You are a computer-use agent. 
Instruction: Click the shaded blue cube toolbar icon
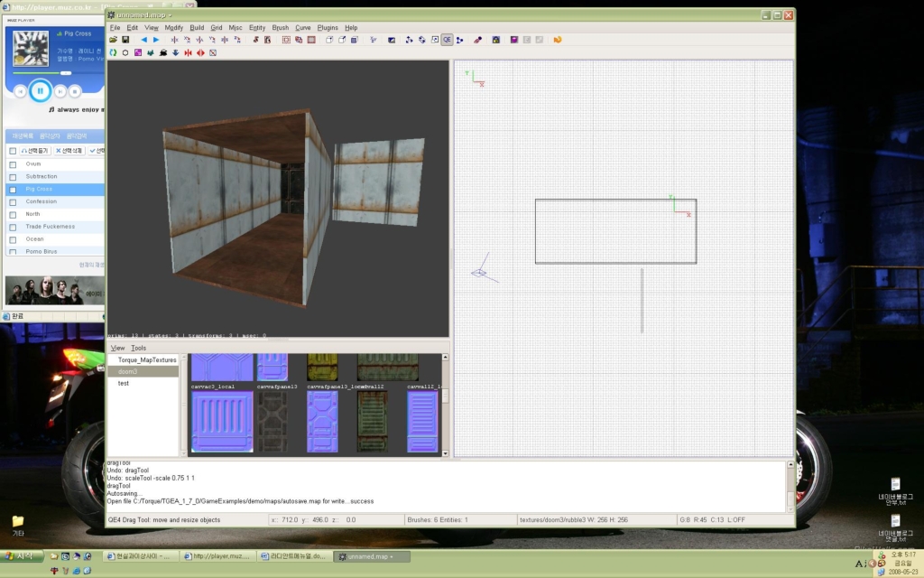354,40
